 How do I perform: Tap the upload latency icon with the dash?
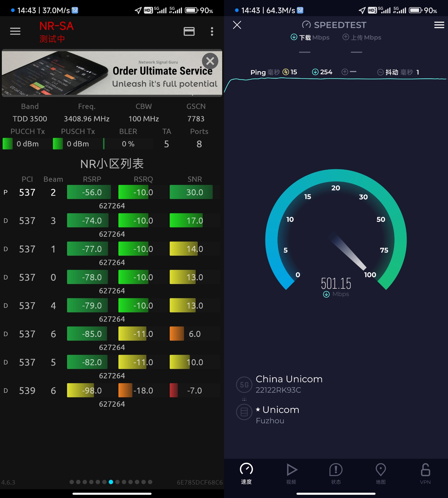[x=345, y=72]
